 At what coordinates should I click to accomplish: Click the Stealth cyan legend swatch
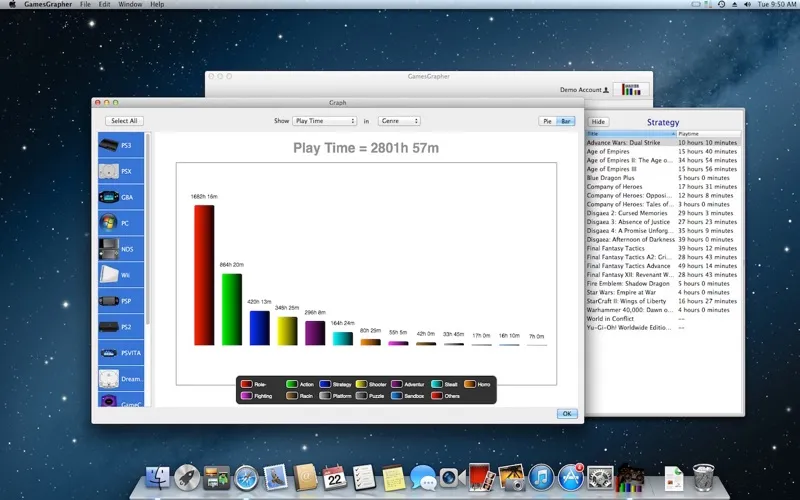click(x=437, y=384)
